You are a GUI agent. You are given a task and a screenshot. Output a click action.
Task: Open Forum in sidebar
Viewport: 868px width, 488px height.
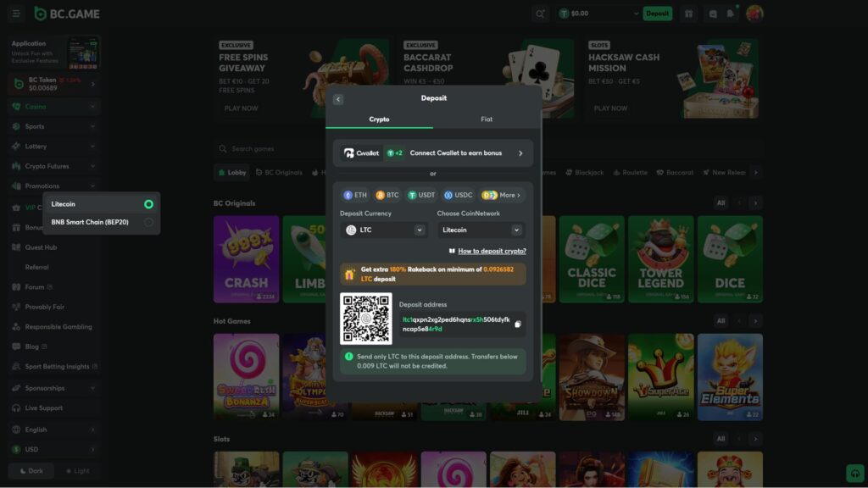34,287
